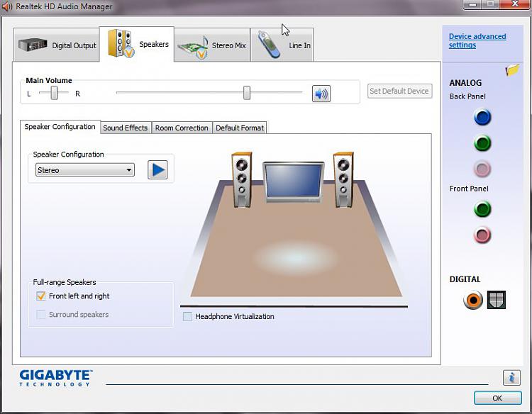Enable Headphone Virtualization checkbox
532x414 pixels.
(x=187, y=317)
